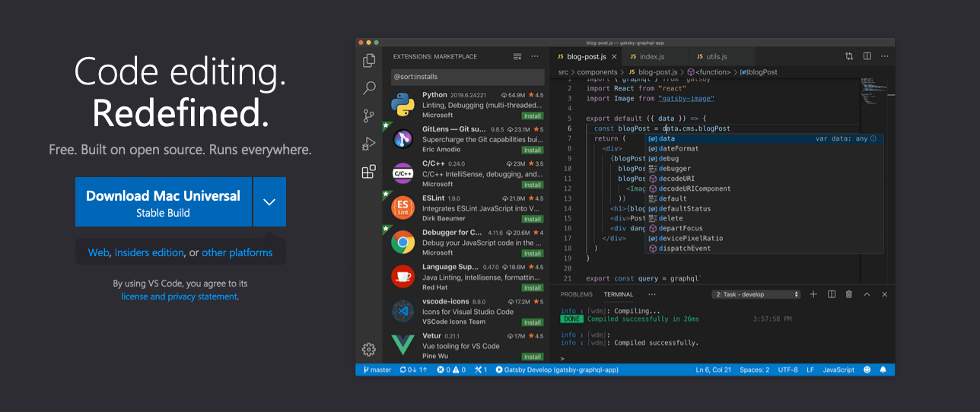Open the Extensions panel more actions ellipsis
The width and height of the screenshot is (980, 412).
tap(535, 56)
